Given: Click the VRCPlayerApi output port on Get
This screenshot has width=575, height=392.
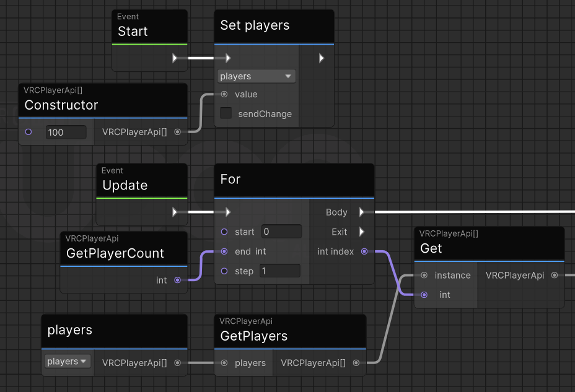Looking at the screenshot, I should coord(555,275).
